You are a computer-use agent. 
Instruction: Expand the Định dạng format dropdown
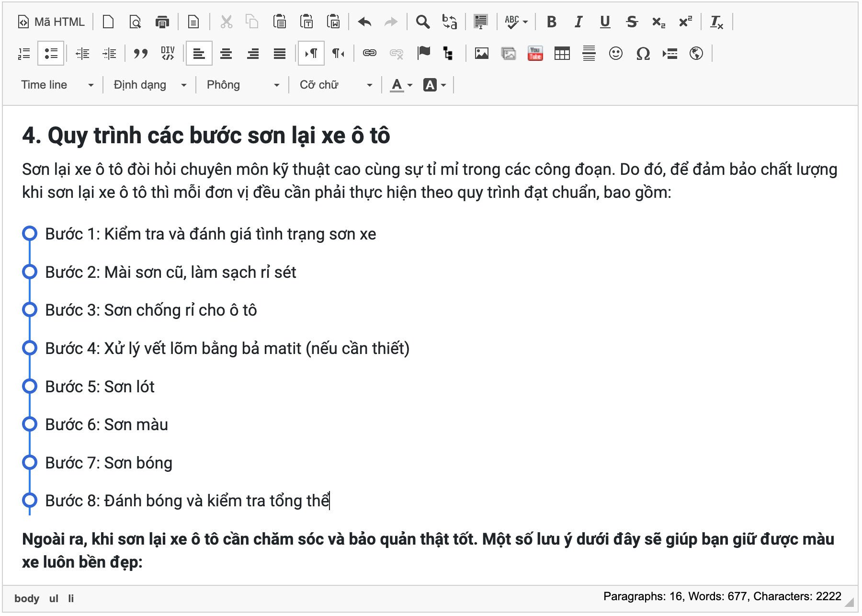[150, 85]
